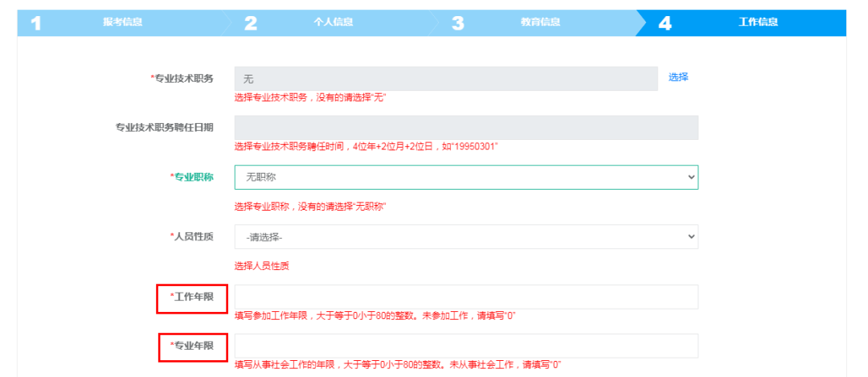Click the 工作年限 label in red box
868x377 pixels.
[x=193, y=297]
